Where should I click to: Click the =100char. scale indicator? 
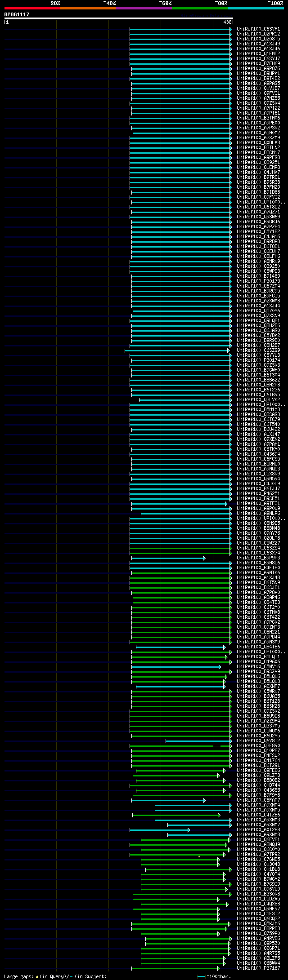[214, 976]
